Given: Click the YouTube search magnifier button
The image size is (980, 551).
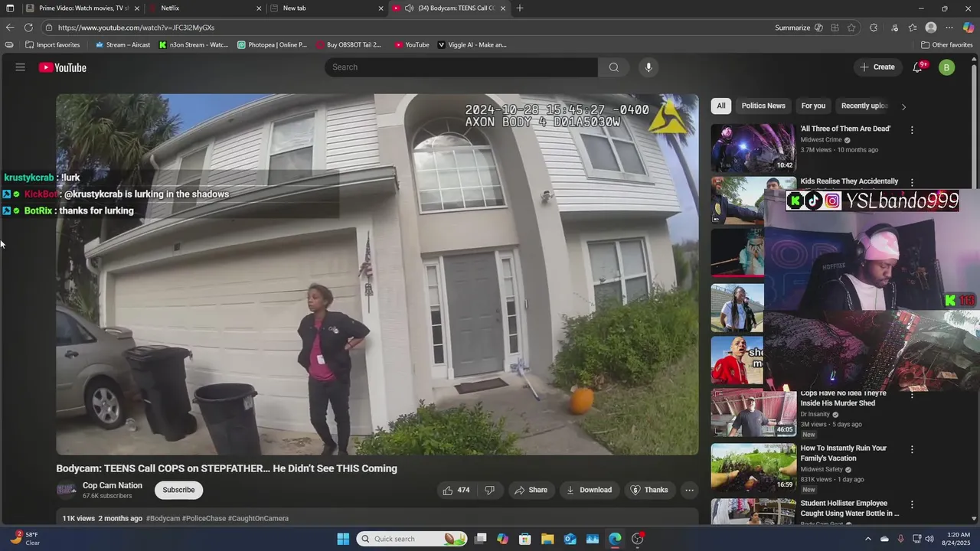Looking at the screenshot, I should 613,67.
